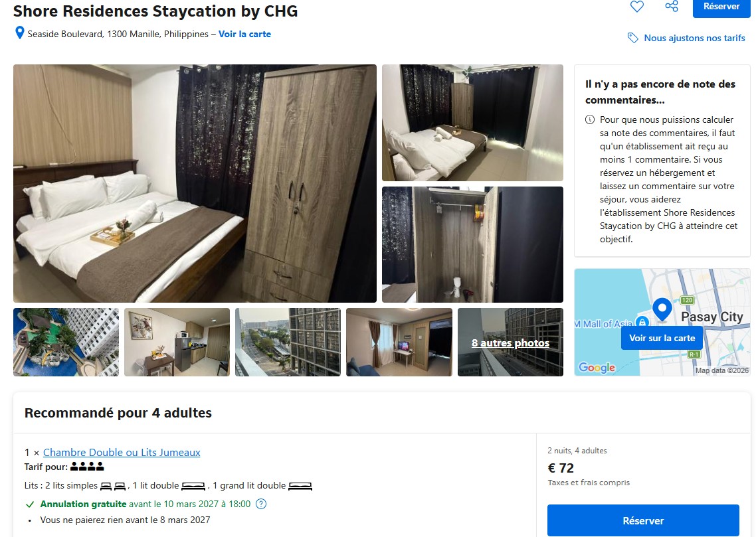Open the kitchen with fridge thumbnail
Viewport: 756px width, 537px height.
177,343
